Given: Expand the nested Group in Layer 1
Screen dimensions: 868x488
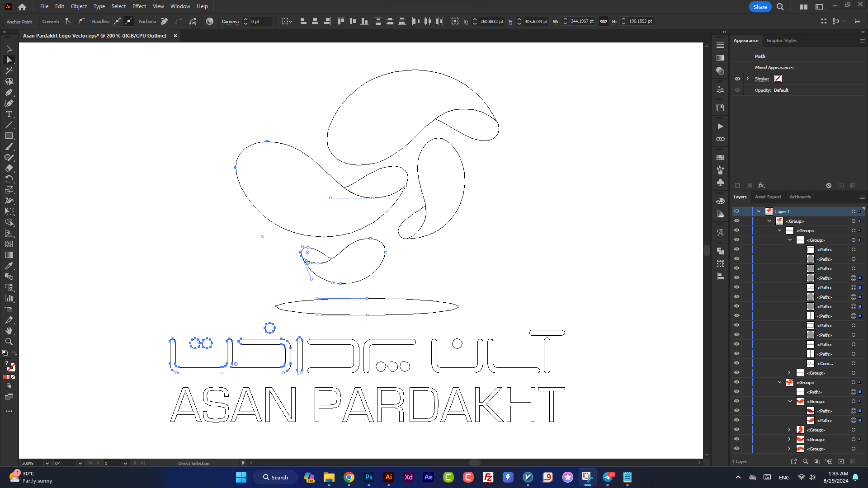Looking at the screenshot, I should coord(789,373).
